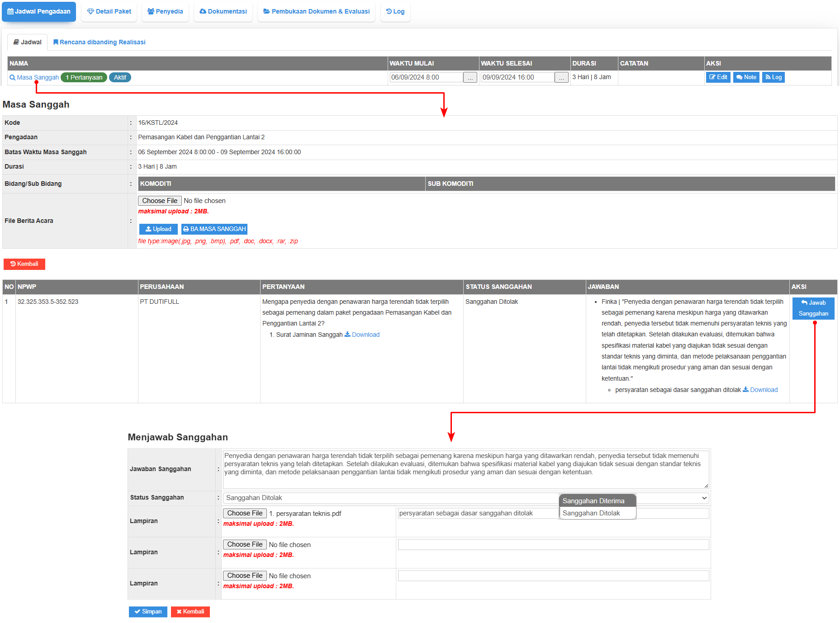The height and width of the screenshot is (623, 840).
Task: Open Waktu Mulai date picker button
Action: (x=470, y=78)
